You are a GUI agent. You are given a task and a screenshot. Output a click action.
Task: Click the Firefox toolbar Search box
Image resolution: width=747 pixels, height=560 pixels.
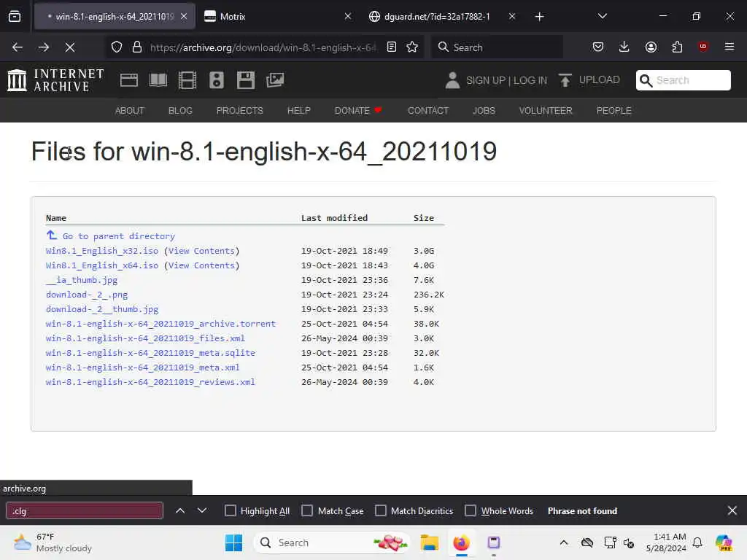pyautogui.click(x=497, y=47)
